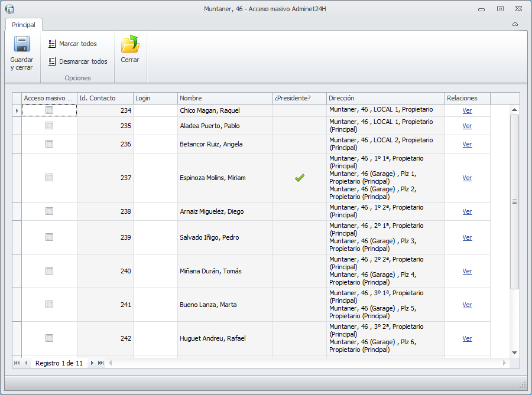Select Id cell 239
The image size is (532, 395).
pyautogui.click(x=105, y=237)
